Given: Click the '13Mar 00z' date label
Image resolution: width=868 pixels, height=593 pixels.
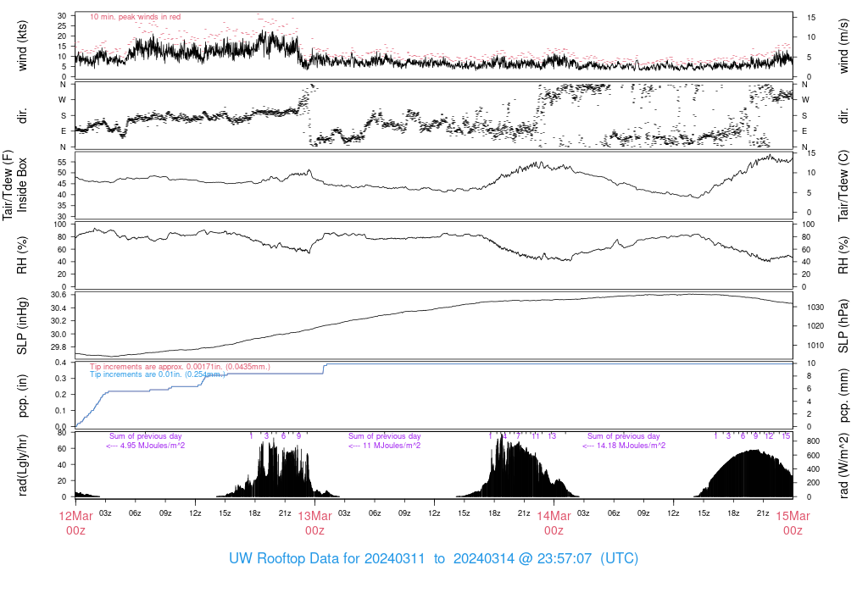Looking at the screenshot, I should [315, 524].
